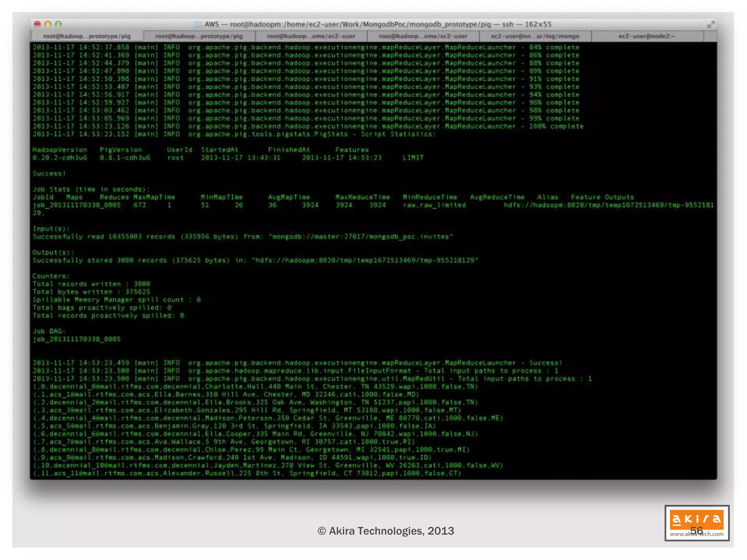This screenshot has height=560, width=747.
Task: Switch to the second root@hadoop...prototype/pig tab
Action: pyautogui.click(x=199, y=36)
